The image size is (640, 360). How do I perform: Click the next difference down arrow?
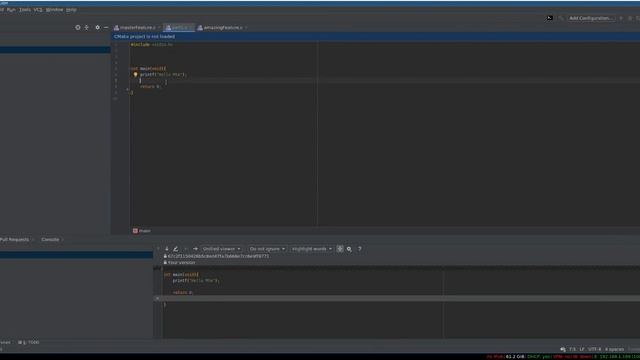(x=167, y=249)
